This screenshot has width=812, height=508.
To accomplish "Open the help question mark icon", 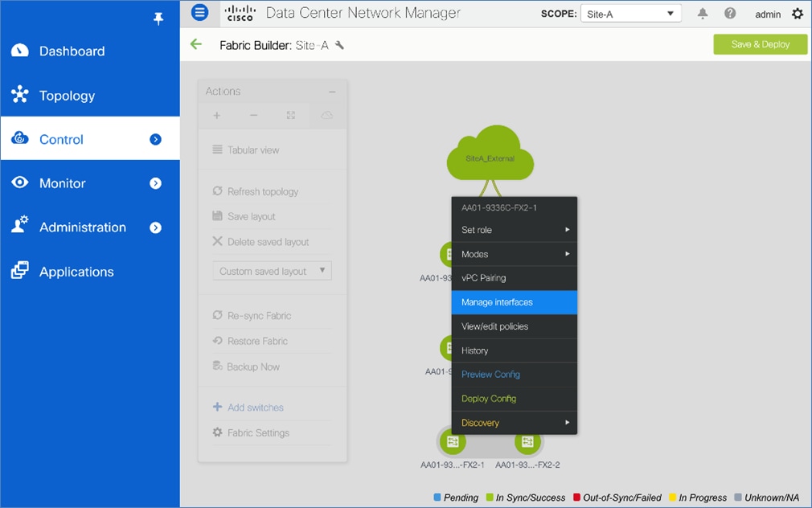I will coord(730,14).
